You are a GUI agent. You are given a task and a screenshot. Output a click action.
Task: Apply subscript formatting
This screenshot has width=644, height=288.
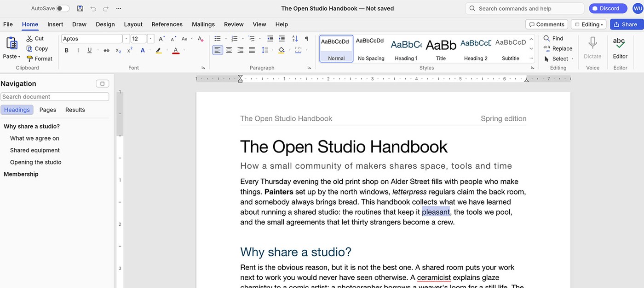coord(118,50)
